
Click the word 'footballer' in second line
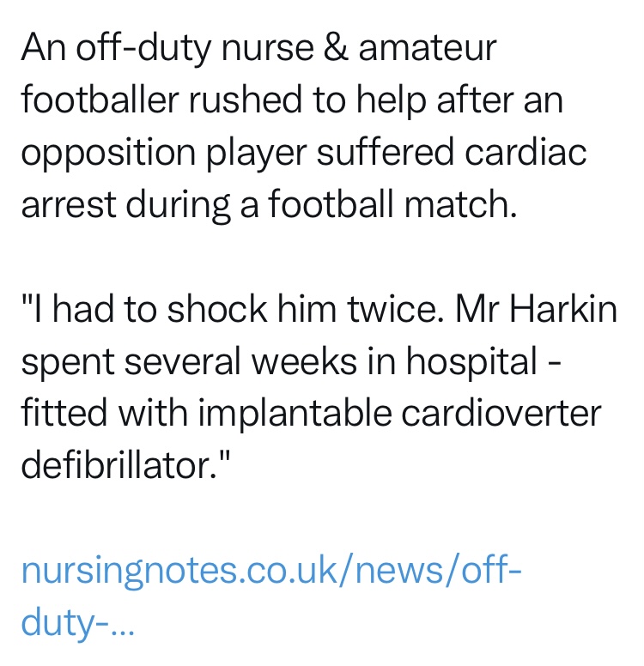[x=100, y=99]
